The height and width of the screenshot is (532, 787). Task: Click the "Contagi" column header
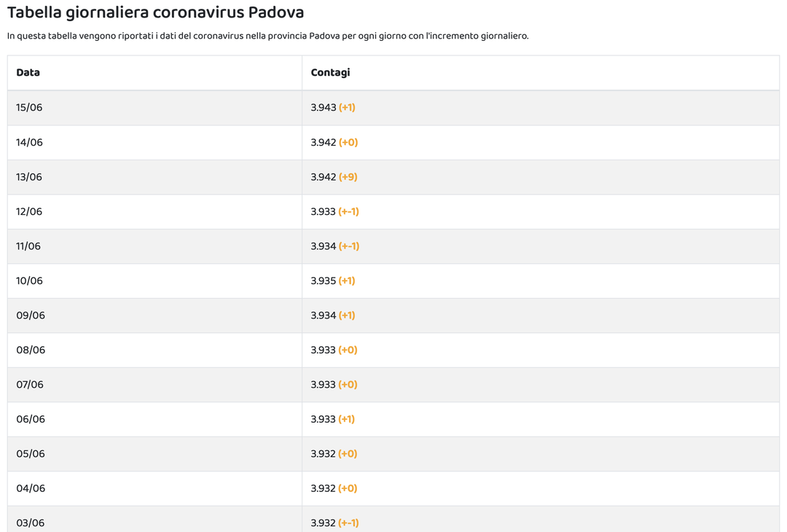(330, 73)
